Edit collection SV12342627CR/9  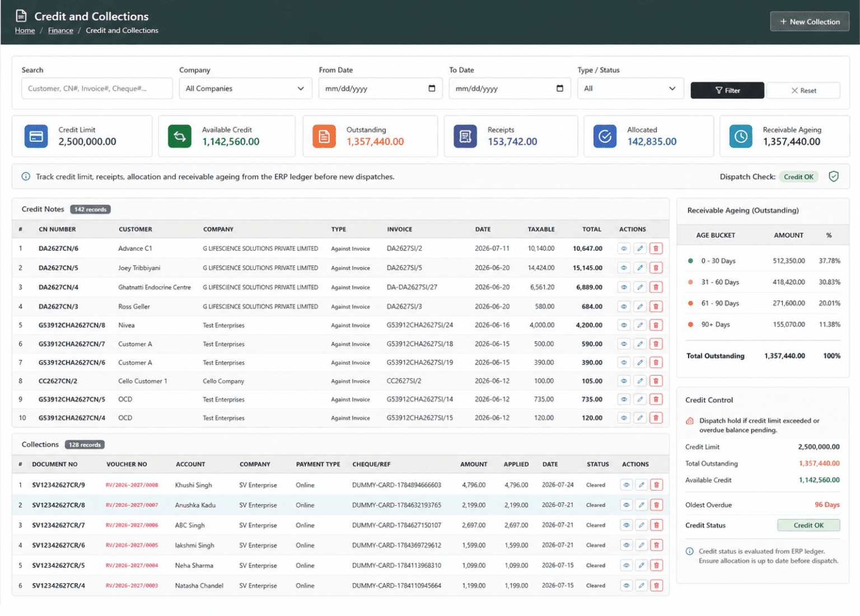tap(642, 485)
